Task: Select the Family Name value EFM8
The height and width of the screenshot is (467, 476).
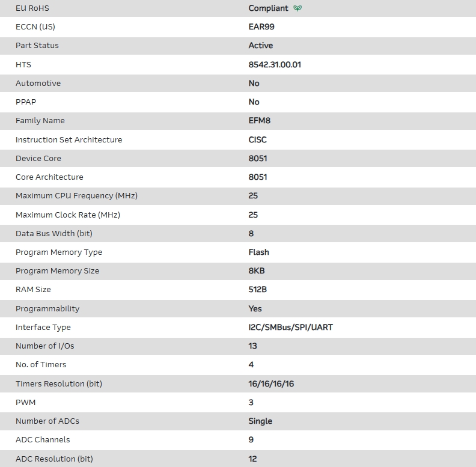Action: click(260, 121)
